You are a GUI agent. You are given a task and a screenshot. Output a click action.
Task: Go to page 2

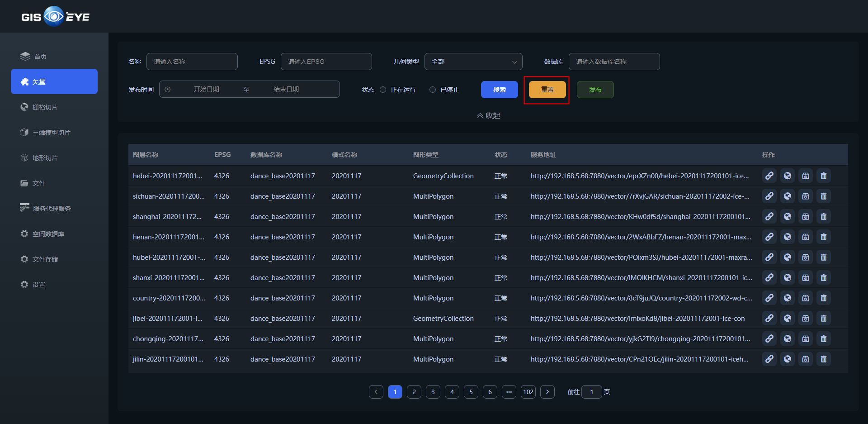pos(414,392)
